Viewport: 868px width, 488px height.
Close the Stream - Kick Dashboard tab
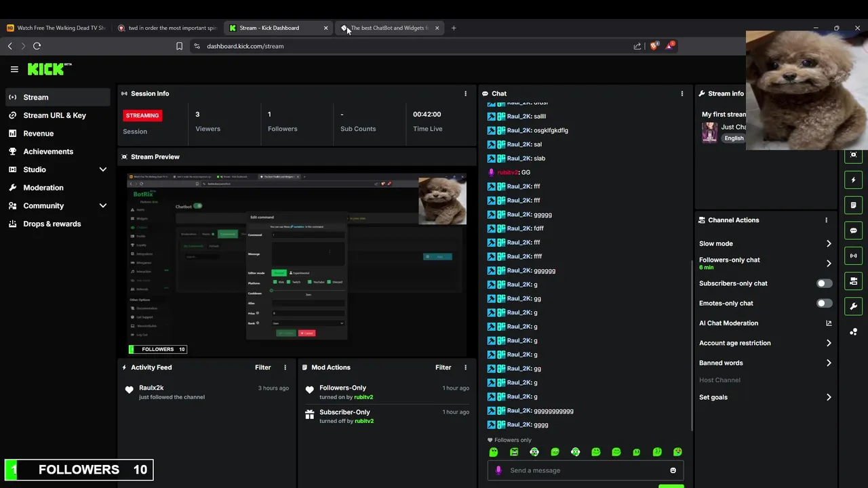click(325, 28)
